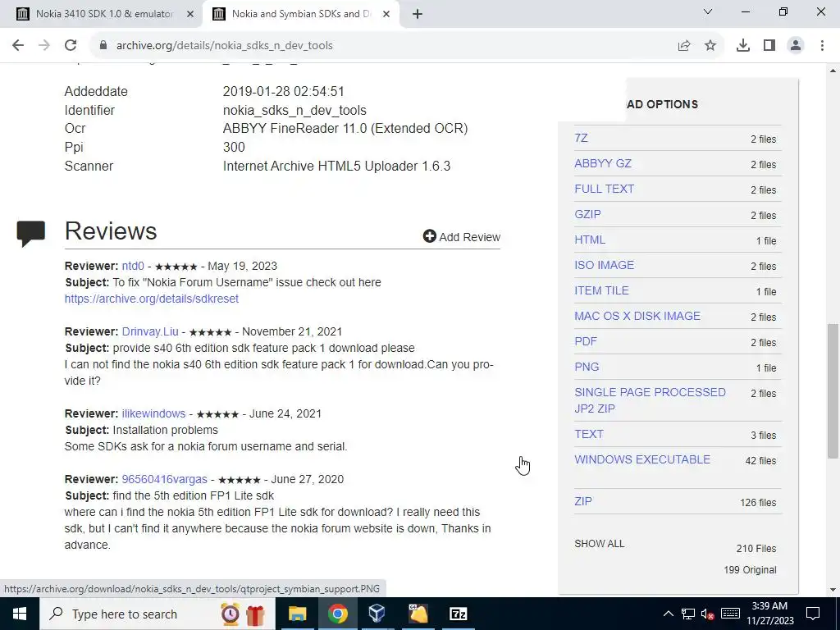Expand the ZIP '126 files' list

758,503
